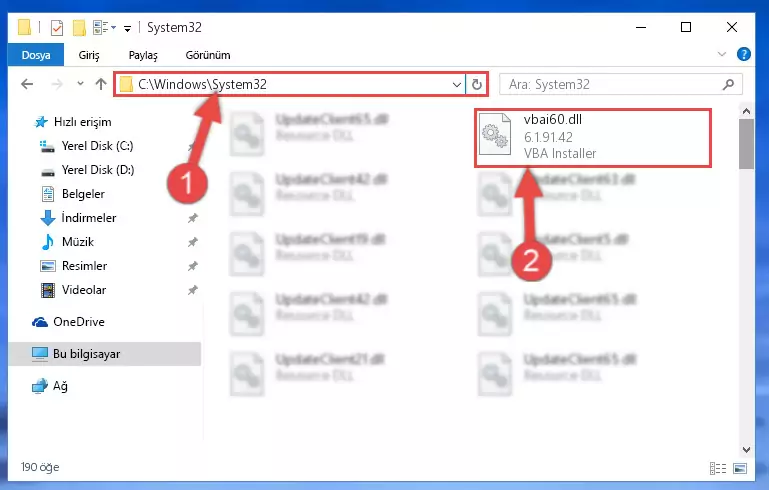This screenshot has height=490, width=769.
Task: Unpin Videolar using its pin icon
Action: pos(193,290)
